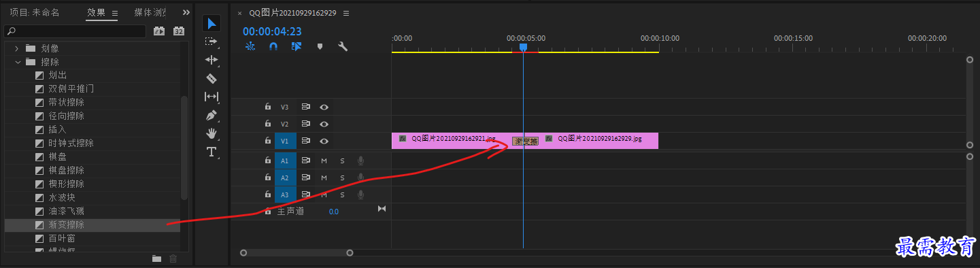The image size is (980, 268).
Task: Toggle sync lock on V1 track
Action: click(x=306, y=141)
